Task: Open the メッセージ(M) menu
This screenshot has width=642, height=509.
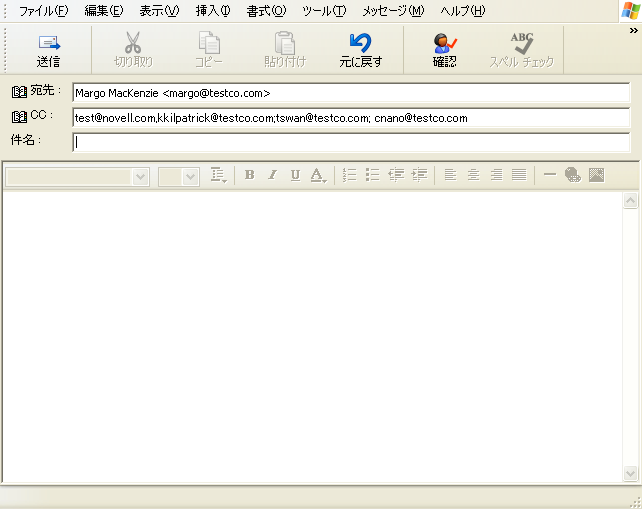Action: point(393,11)
